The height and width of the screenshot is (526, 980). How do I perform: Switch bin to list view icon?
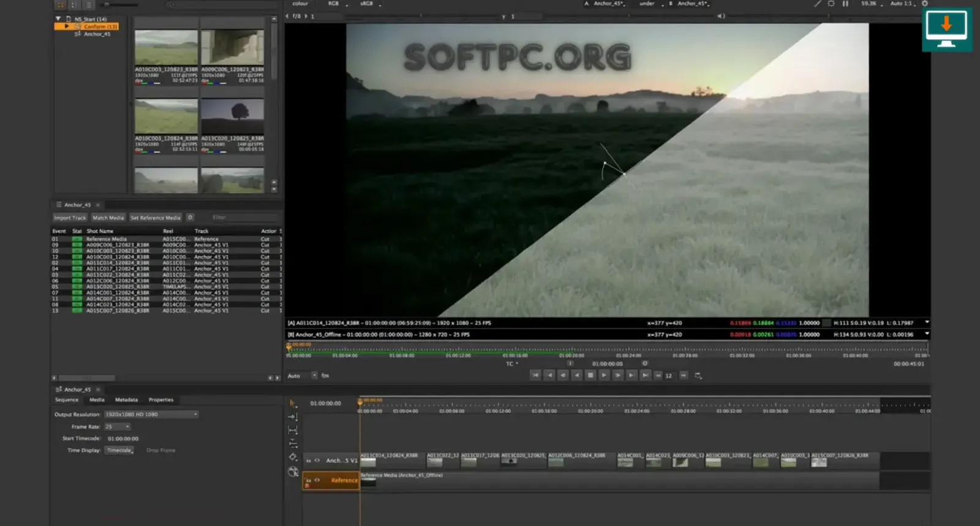pos(74,4)
